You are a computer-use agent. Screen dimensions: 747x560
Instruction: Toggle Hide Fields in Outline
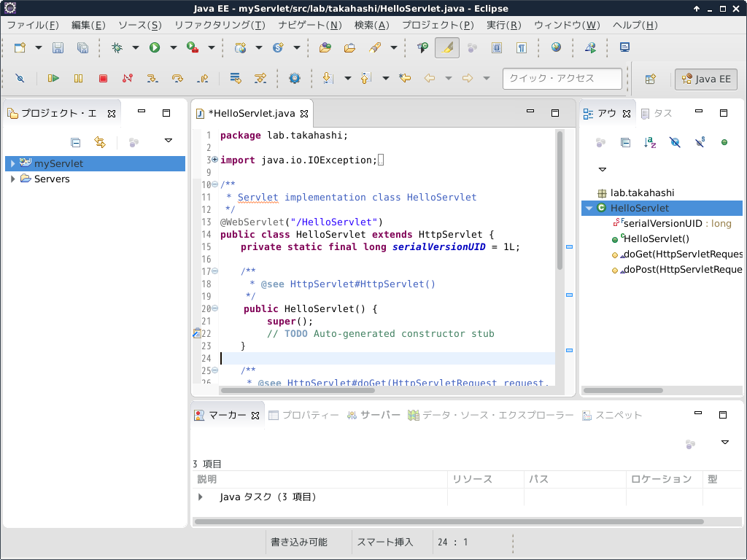(x=675, y=142)
